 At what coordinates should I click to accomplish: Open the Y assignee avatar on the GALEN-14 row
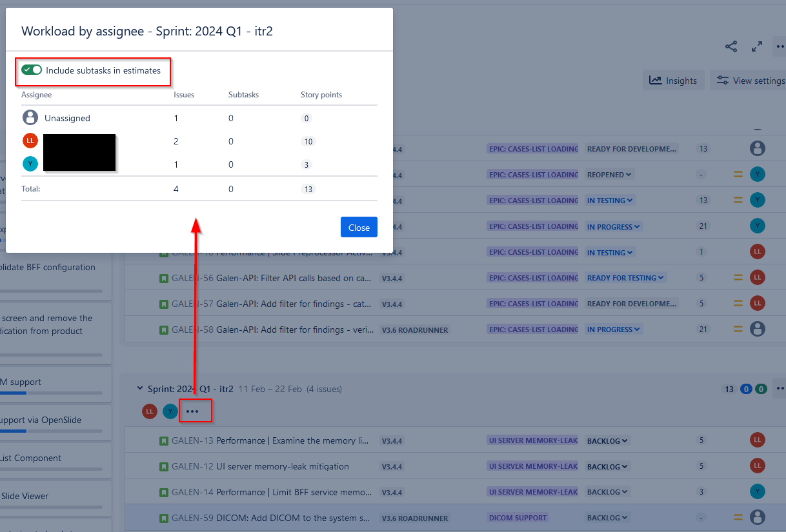[x=758, y=492]
